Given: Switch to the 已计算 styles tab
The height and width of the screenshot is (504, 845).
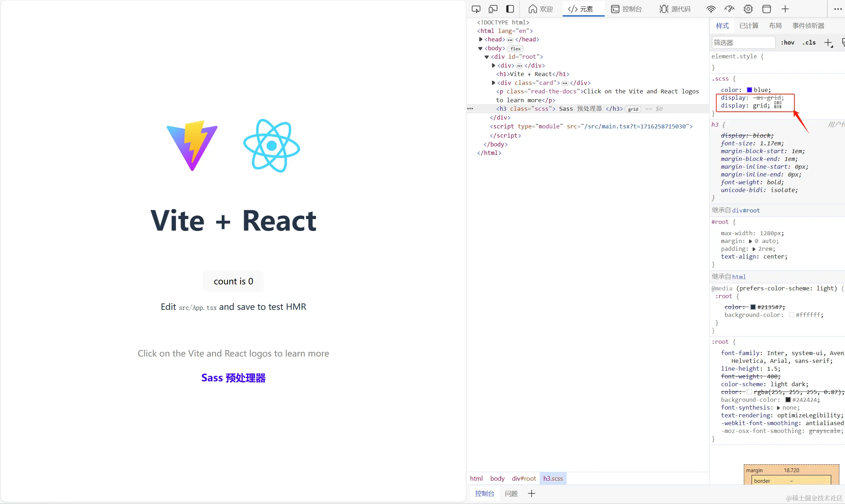Looking at the screenshot, I should click(749, 26).
